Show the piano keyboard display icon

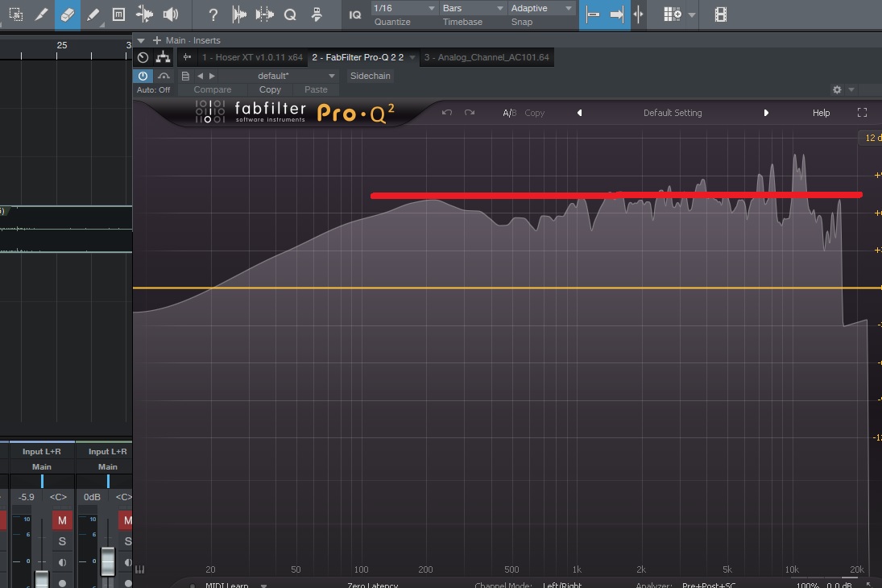140,569
